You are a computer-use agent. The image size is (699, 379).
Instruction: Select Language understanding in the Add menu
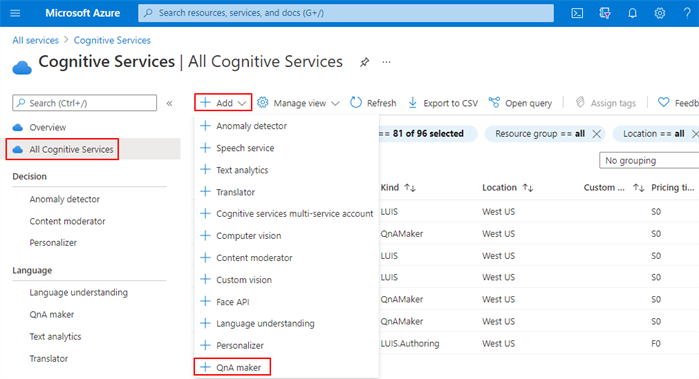pos(265,323)
